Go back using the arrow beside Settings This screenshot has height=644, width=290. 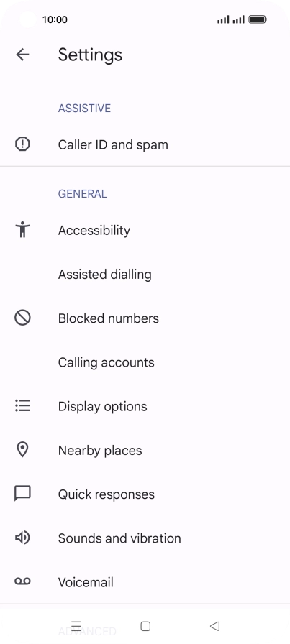coord(22,54)
